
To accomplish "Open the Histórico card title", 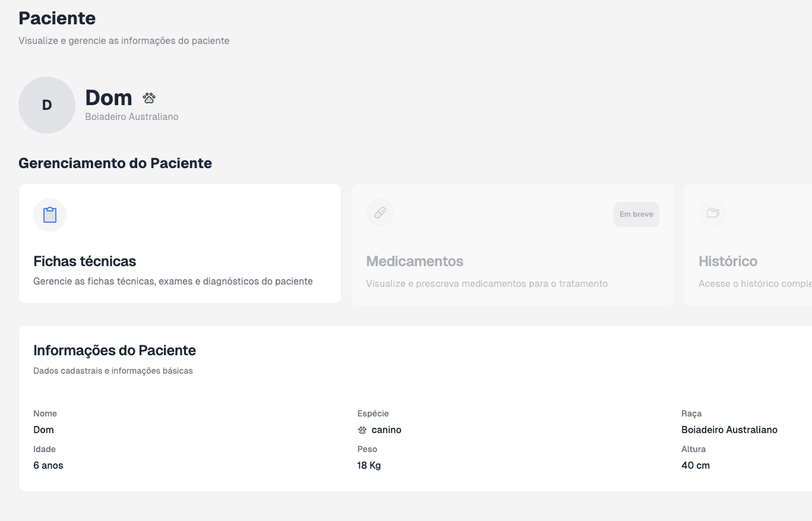I will (728, 261).
